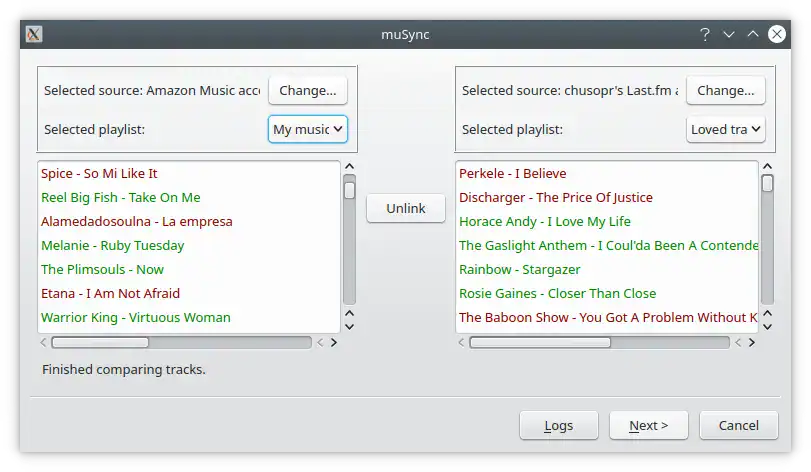
Task: Open the context help question mark button
Action: pos(704,35)
